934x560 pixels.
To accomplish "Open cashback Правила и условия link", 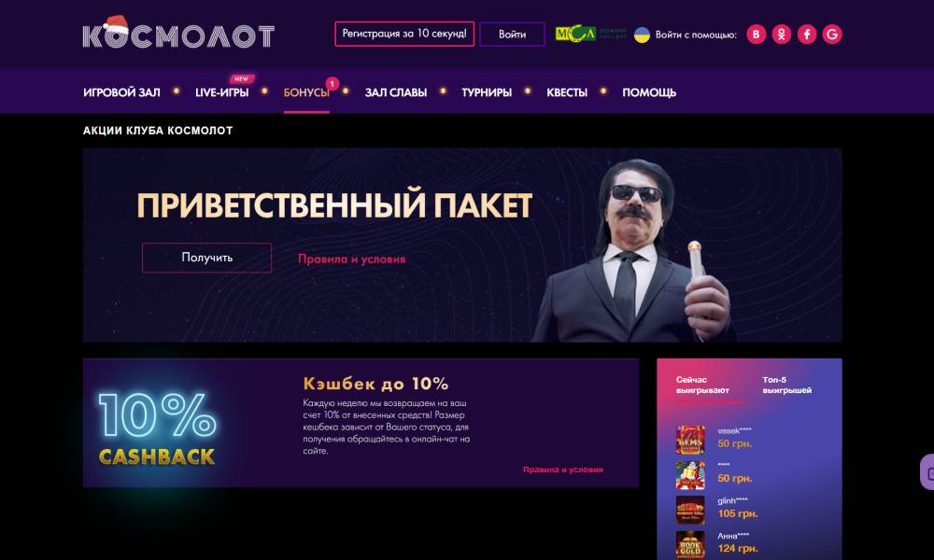I will (563, 469).
